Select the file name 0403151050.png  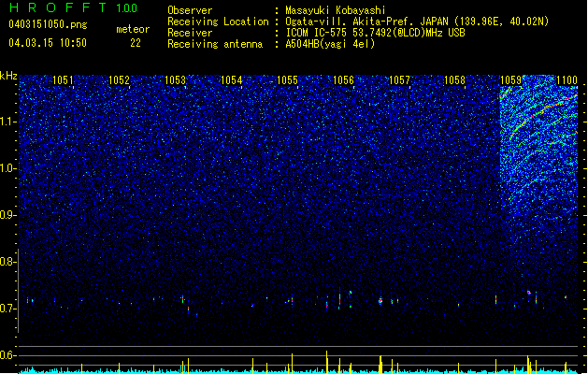(x=48, y=24)
